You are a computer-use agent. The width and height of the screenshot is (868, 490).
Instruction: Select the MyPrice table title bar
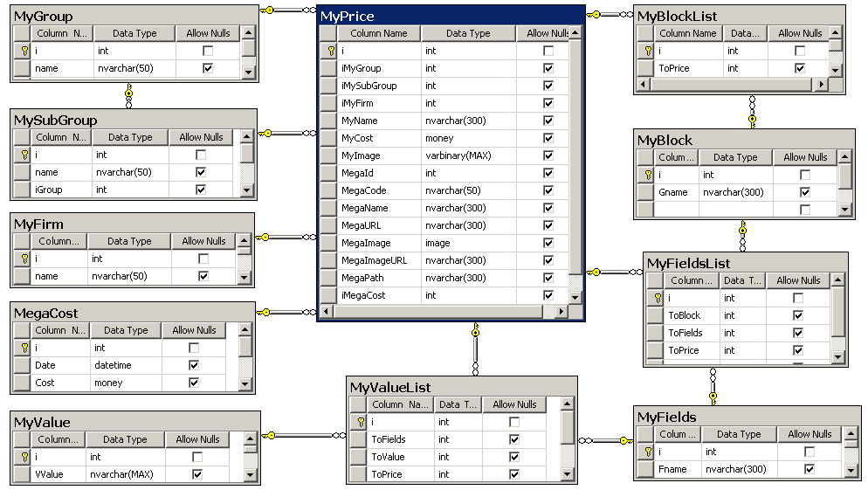click(x=451, y=16)
